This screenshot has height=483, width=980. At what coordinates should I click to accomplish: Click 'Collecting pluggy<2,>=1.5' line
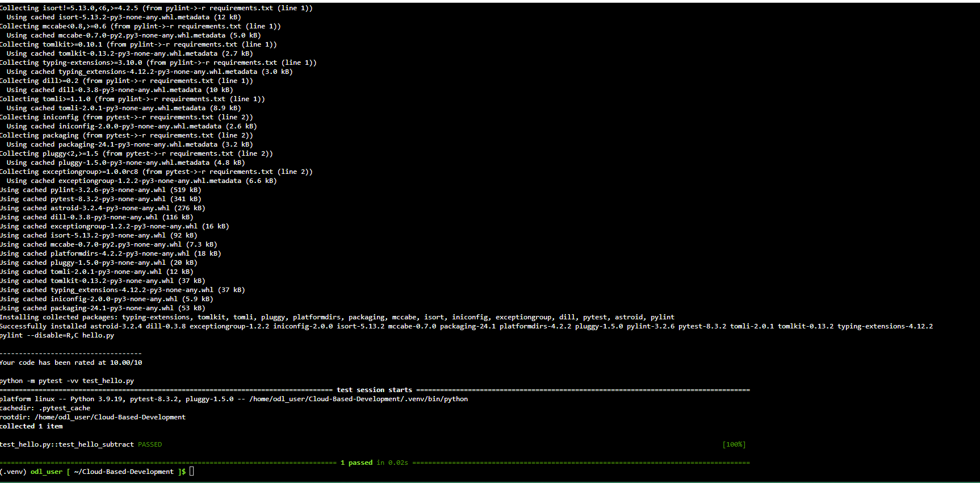click(136, 153)
